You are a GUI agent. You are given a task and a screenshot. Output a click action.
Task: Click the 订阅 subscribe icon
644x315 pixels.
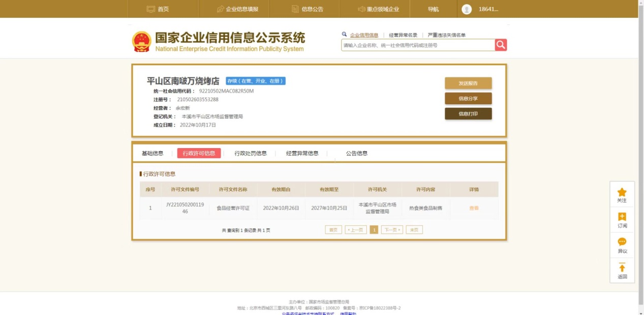point(622,217)
